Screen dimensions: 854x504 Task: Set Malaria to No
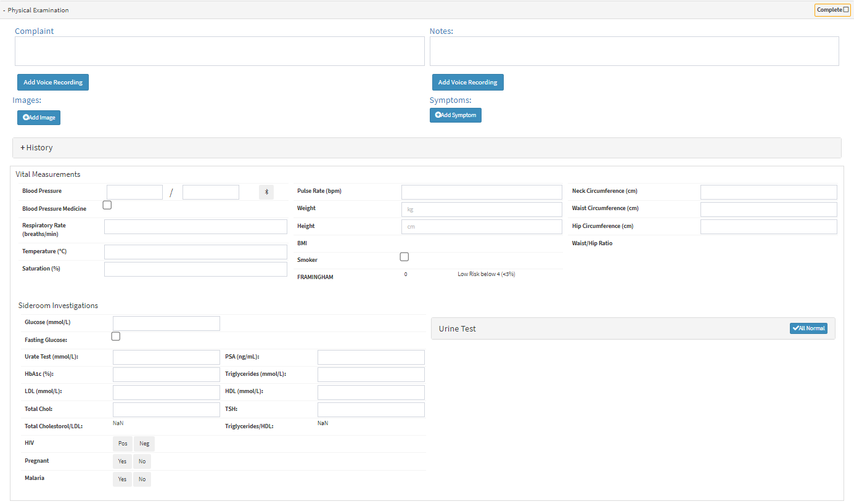coord(142,479)
